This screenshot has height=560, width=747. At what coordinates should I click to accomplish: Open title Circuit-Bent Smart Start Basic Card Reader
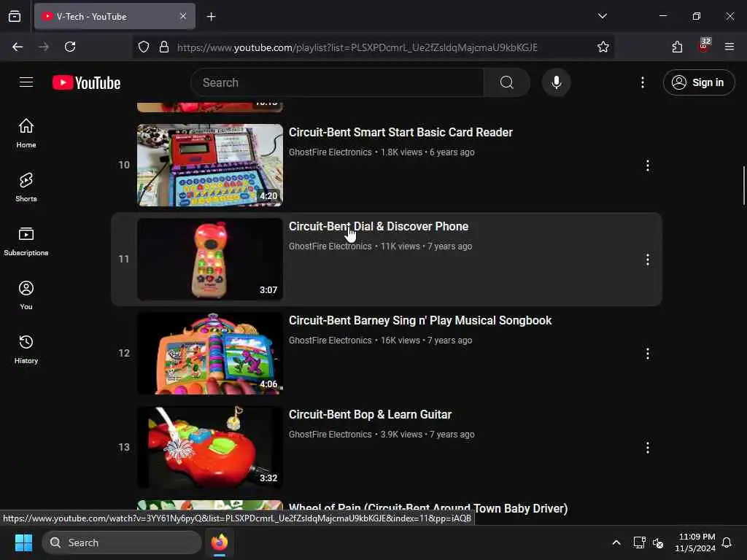point(400,133)
